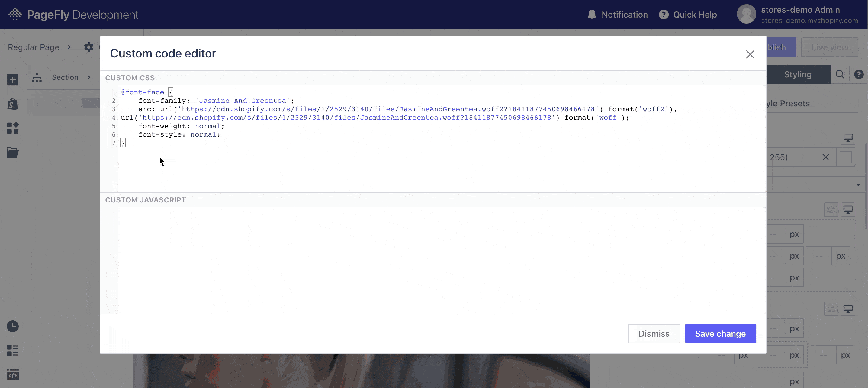Click the 'Jasmine And Greentea' font-family value
Image resolution: width=868 pixels, height=388 pixels.
click(x=242, y=100)
